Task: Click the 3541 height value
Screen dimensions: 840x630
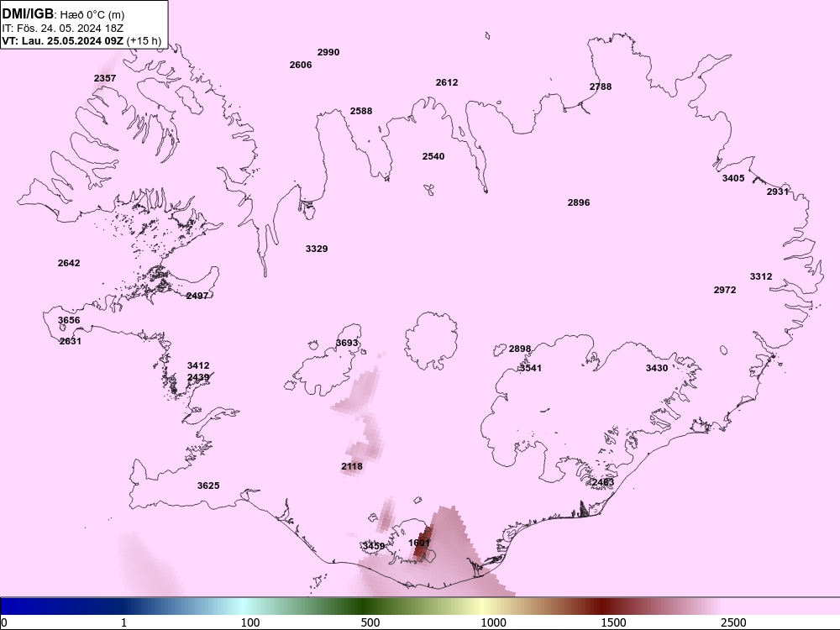Action: click(531, 368)
